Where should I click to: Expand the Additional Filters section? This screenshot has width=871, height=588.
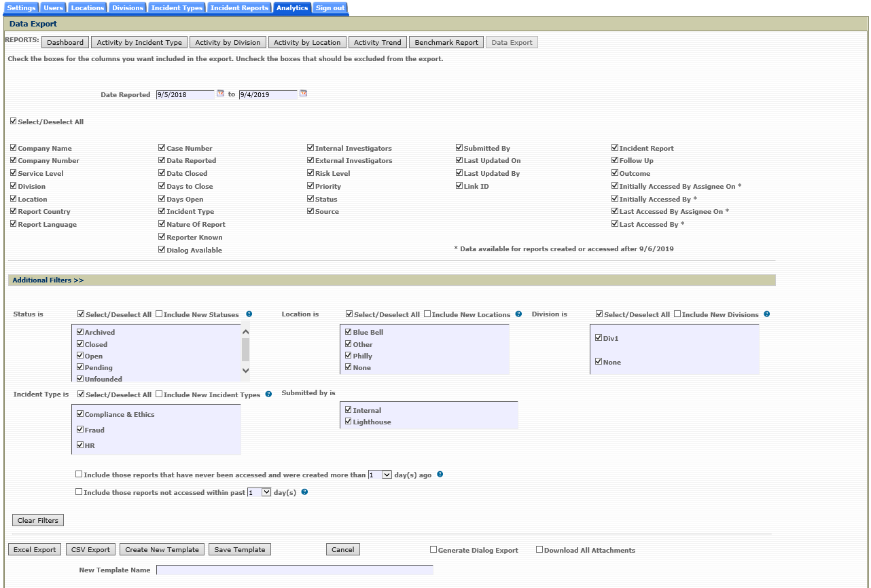48,280
